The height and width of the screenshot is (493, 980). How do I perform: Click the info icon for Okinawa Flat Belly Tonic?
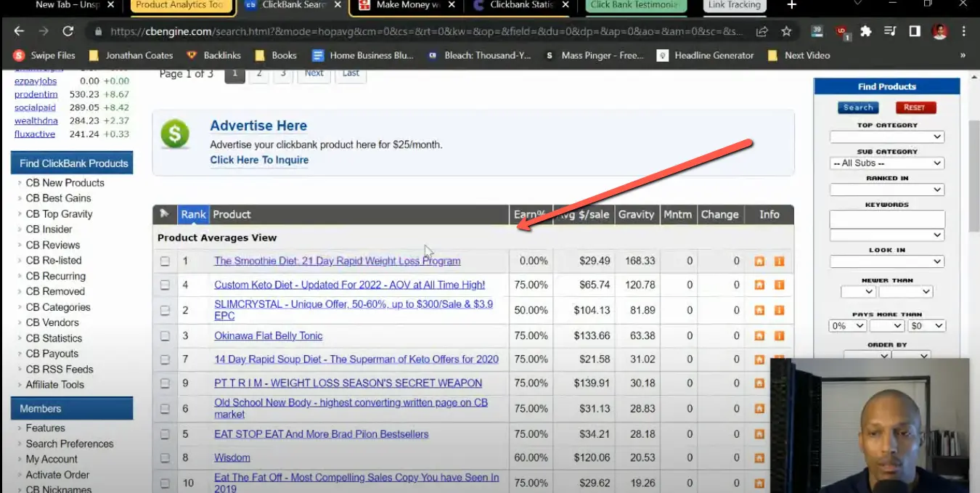(x=779, y=335)
